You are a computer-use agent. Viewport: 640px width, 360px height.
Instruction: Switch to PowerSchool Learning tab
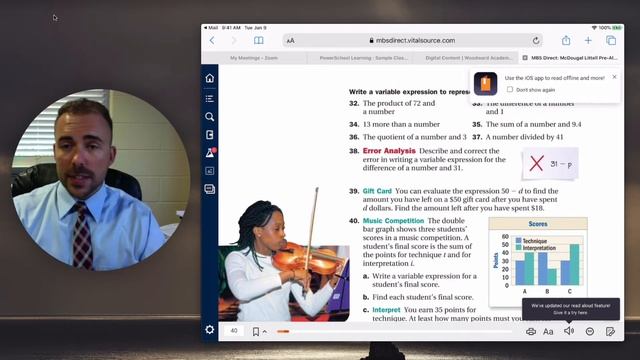(x=363, y=58)
